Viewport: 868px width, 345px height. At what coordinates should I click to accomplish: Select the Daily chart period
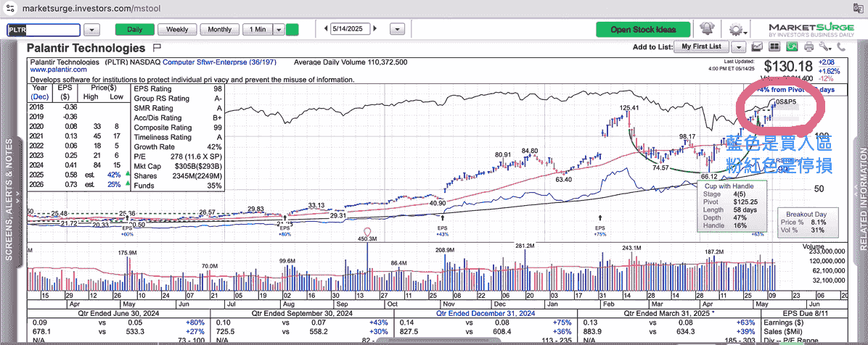coord(135,29)
